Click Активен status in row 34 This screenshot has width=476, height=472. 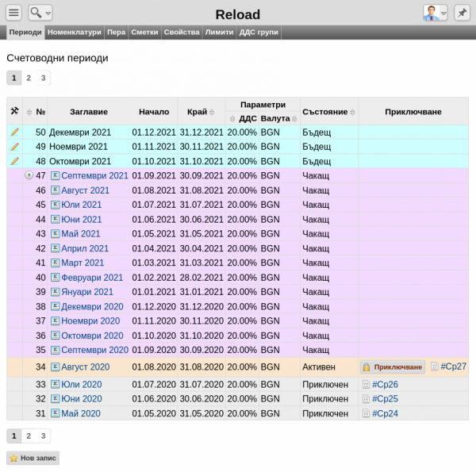click(319, 367)
